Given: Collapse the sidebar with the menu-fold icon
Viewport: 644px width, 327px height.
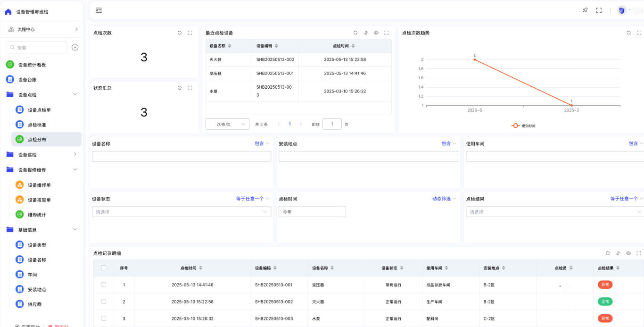Looking at the screenshot, I should [x=99, y=10].
